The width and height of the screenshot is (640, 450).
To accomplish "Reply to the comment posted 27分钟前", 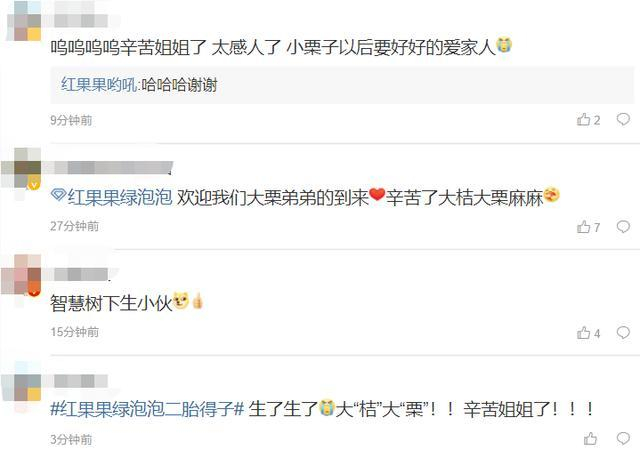I will click(623, 226).
